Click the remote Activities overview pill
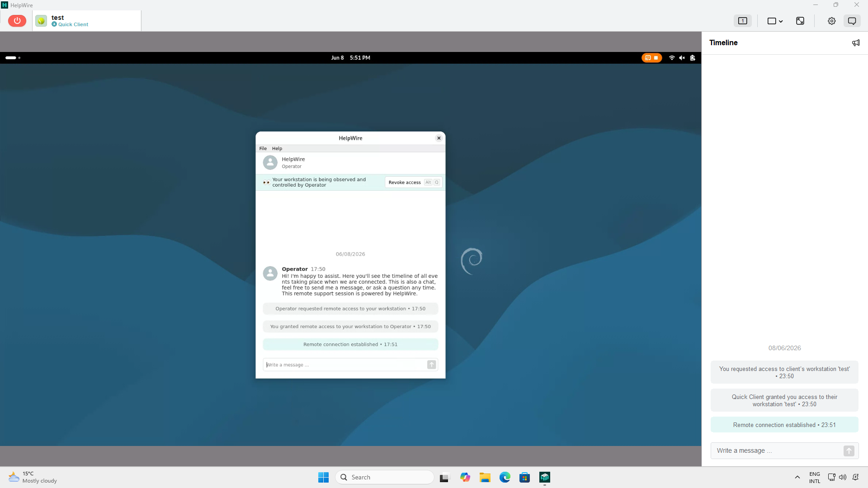The width and height of the screenshot is (868, 488). point(13,58)
